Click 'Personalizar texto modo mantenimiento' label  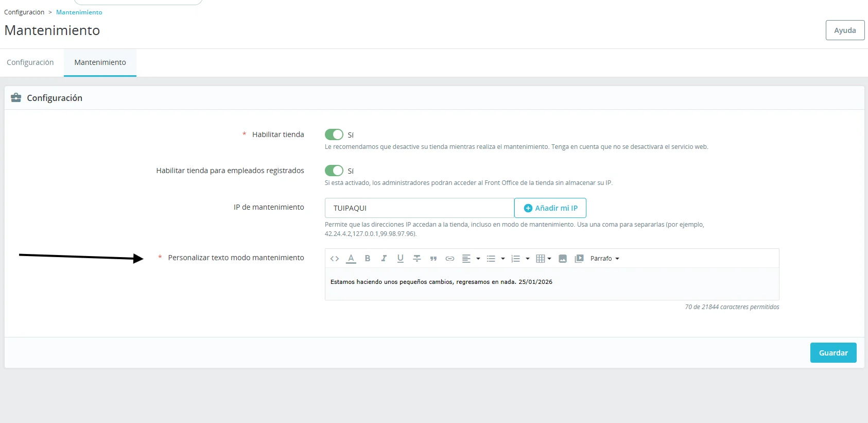[x=236, y=258]
